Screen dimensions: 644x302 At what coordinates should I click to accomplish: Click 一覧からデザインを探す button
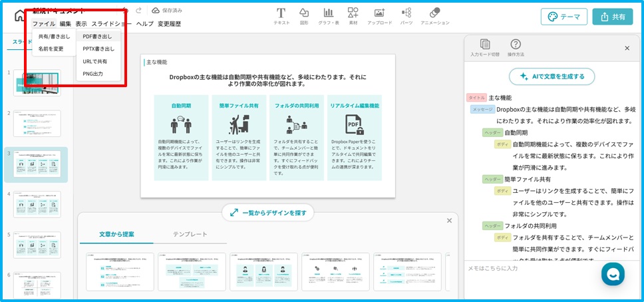268,213
